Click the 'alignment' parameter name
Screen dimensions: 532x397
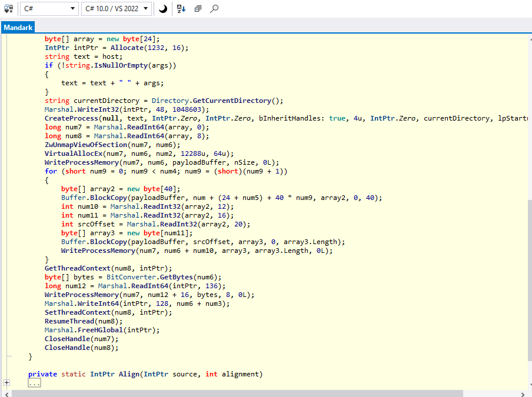coord(240,374)
